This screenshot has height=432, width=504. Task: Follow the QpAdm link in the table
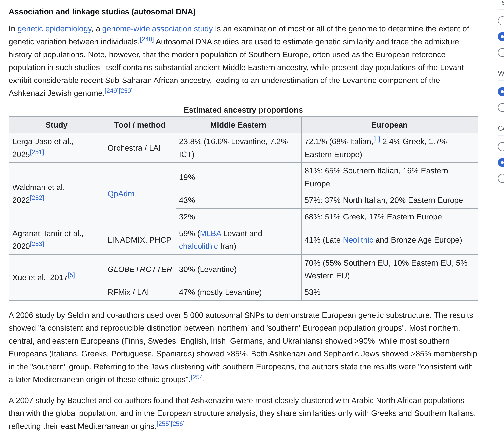tap(121, 194)
